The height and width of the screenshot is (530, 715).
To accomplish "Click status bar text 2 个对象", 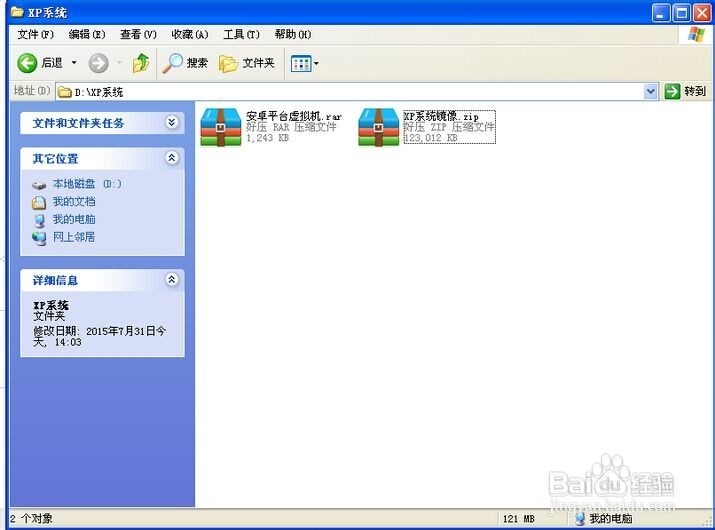I will (x=31, y=518).
